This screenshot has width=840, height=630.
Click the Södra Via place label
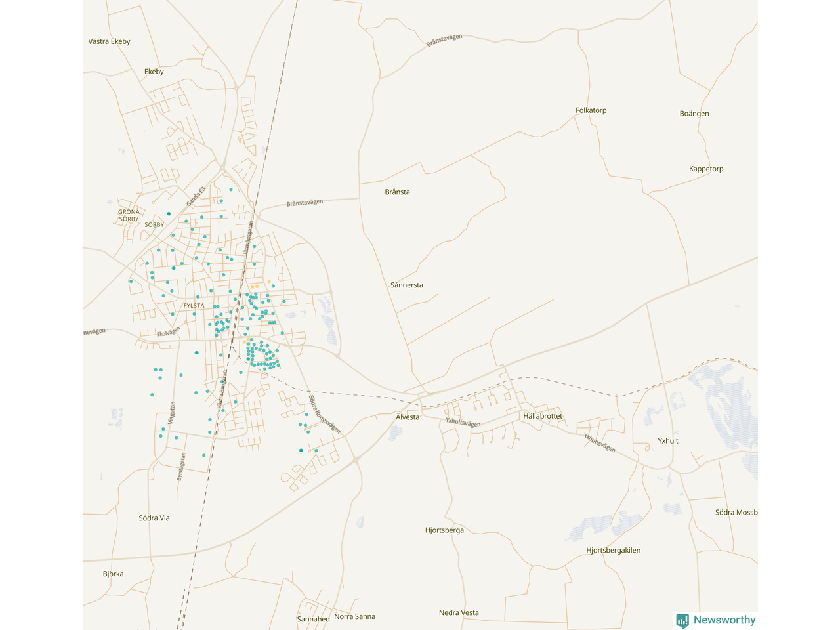click(x=154, y=518)
